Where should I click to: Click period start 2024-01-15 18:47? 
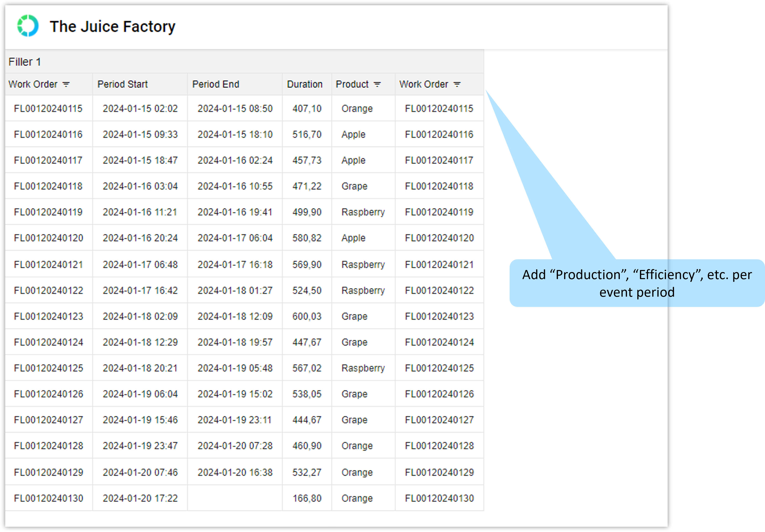[140, 161]
